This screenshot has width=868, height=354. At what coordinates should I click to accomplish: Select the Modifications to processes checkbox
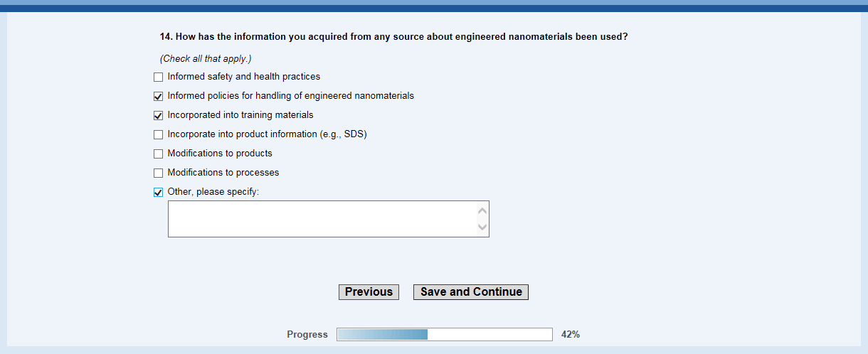pos(158,173)
